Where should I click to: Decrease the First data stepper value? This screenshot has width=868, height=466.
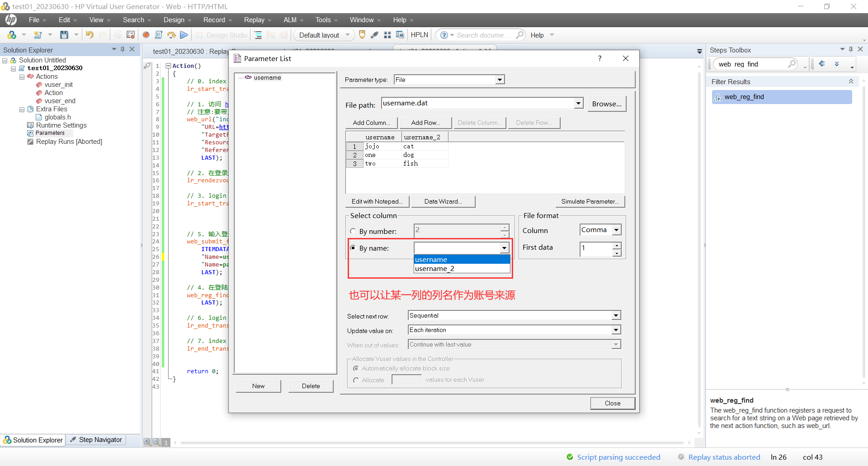617,253
